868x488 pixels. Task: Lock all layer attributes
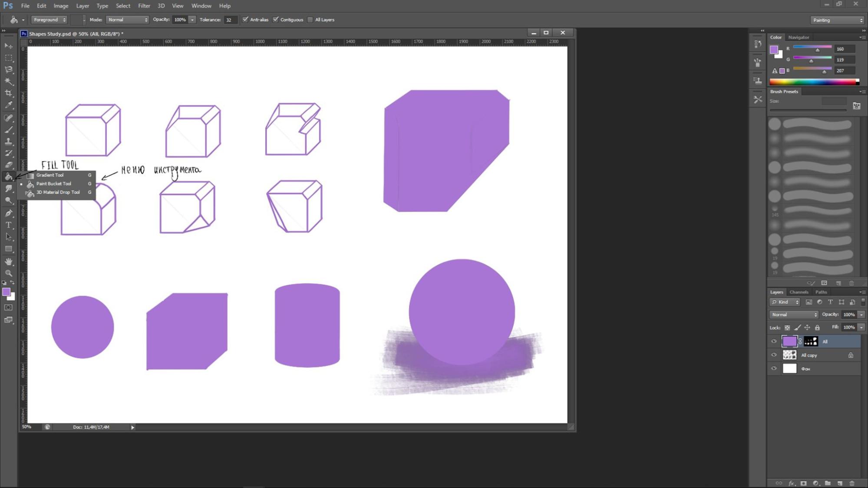[x=817, y=328]
